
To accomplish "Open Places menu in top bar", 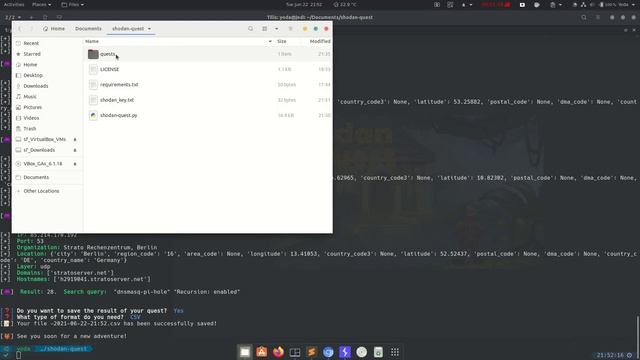I will [x=41, y=4].
